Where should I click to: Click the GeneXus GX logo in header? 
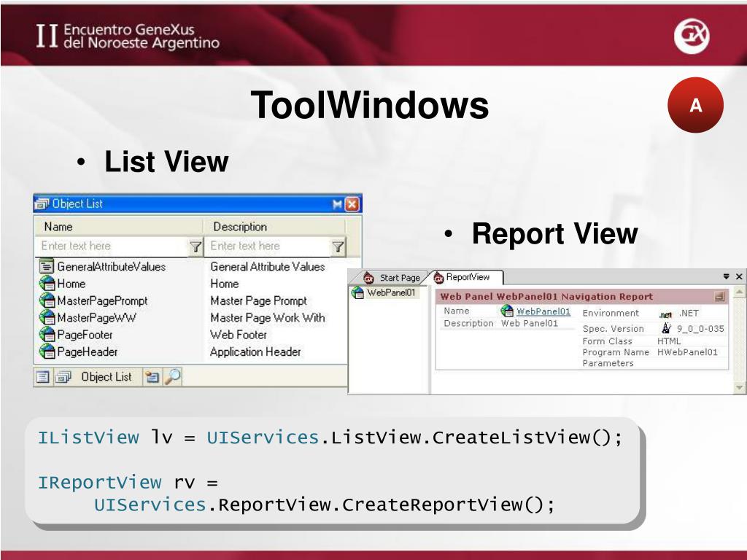(x=692, y=36)
